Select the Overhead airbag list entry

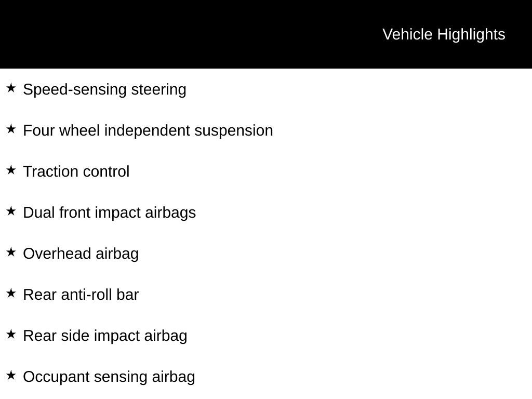[x=81, y=254]
